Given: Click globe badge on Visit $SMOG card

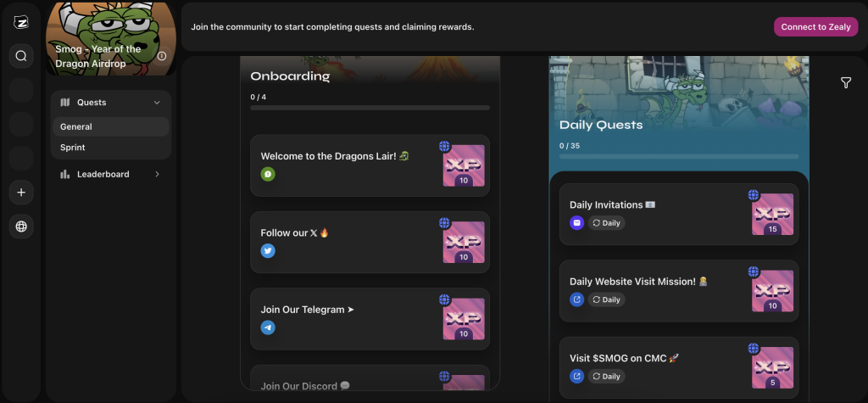Looking at the screenshot, I should [x=754, y=348].
